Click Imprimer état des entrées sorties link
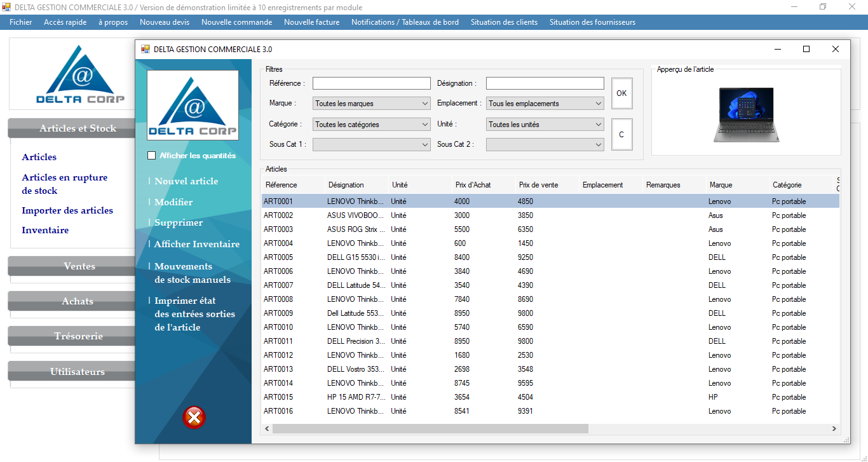 [194, 314]
